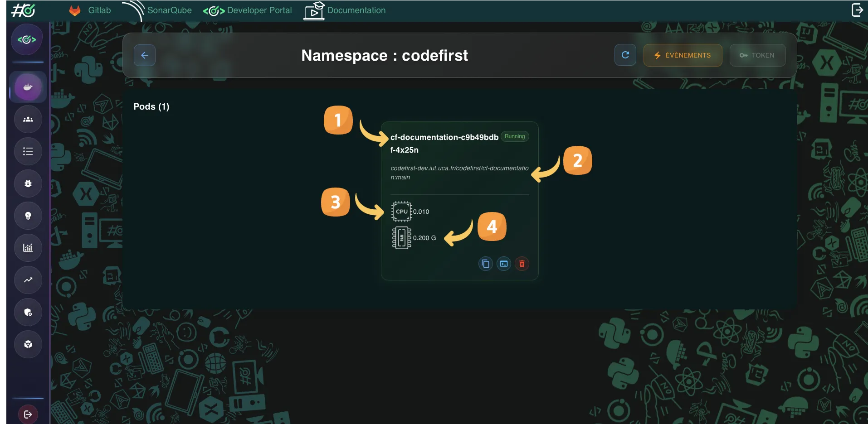Viewport: 868px width, 424px height.
Task: Delete the cf-documentation pod with the trash icon
Action: click(522, 264)
